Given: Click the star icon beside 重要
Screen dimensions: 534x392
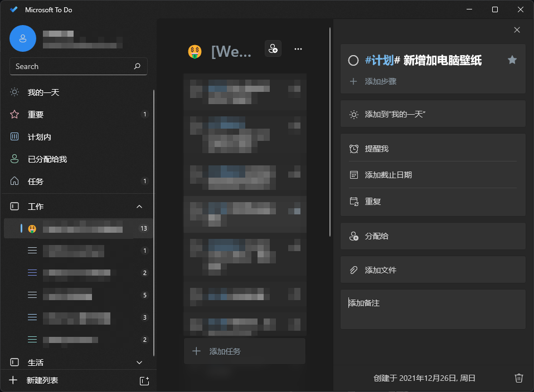Looking at the screenshot, I should 14,114.
